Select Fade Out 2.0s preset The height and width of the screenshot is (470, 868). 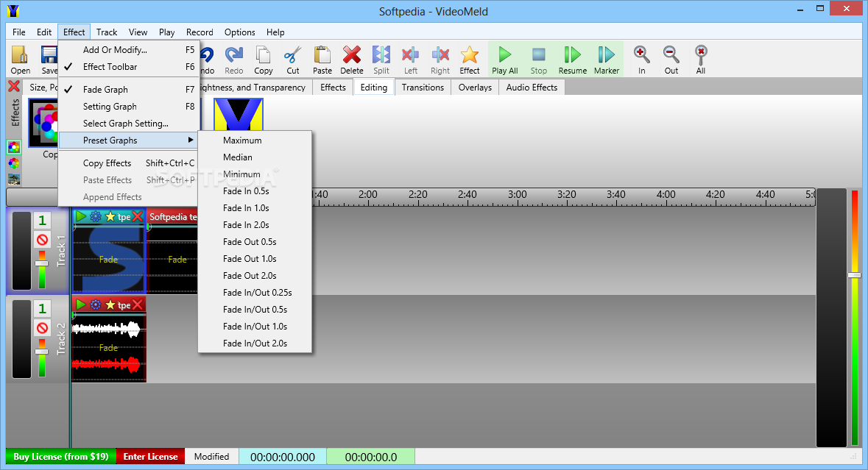tap(255, 275)
